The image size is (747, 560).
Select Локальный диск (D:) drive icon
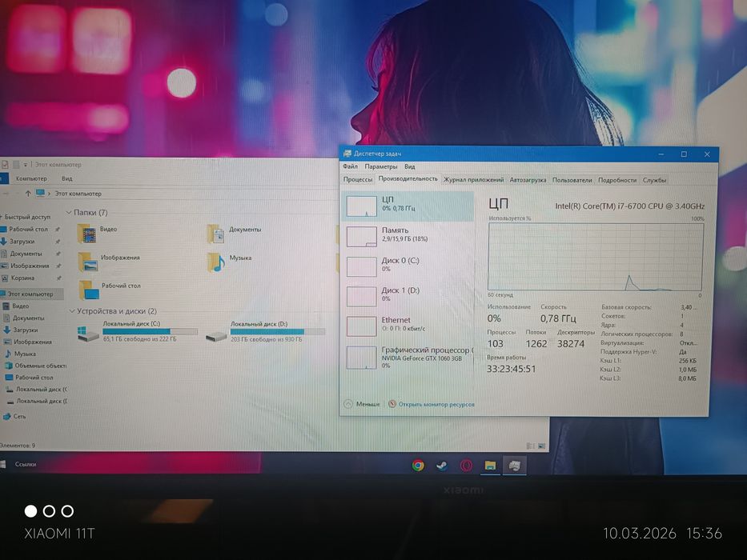tap(216, 337)
